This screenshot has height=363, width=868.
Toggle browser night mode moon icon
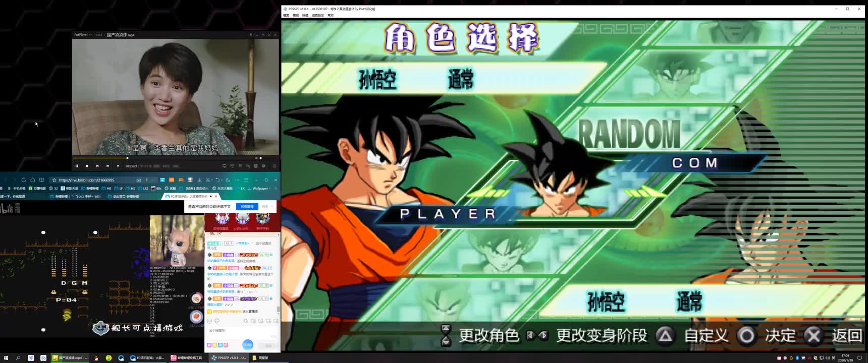228,180
